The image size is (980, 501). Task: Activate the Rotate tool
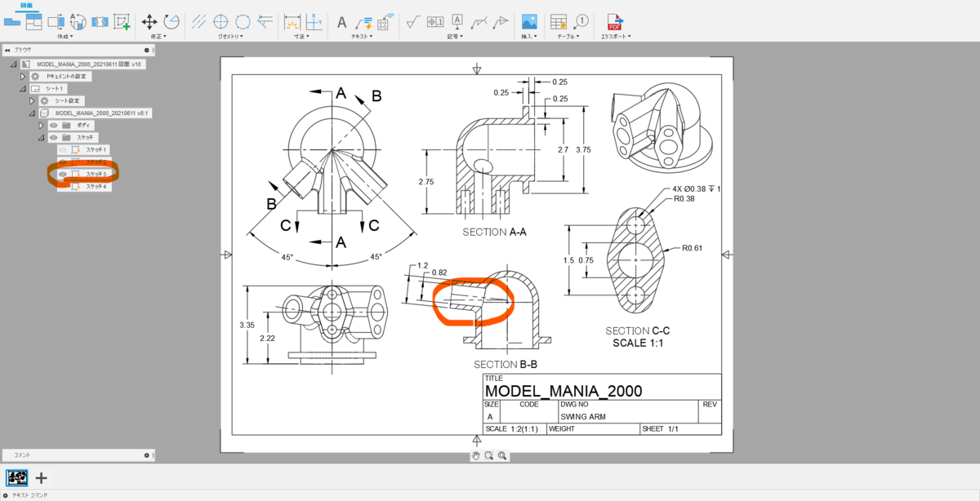point(171,21)
